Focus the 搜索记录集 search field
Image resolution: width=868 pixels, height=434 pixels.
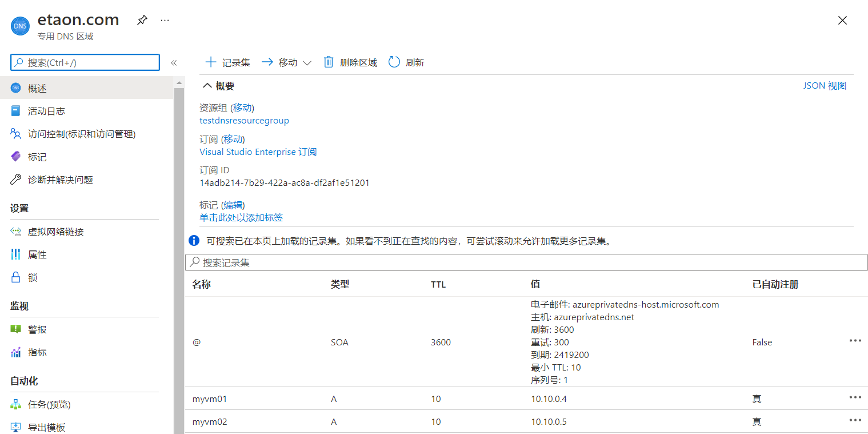pos(526,262)
